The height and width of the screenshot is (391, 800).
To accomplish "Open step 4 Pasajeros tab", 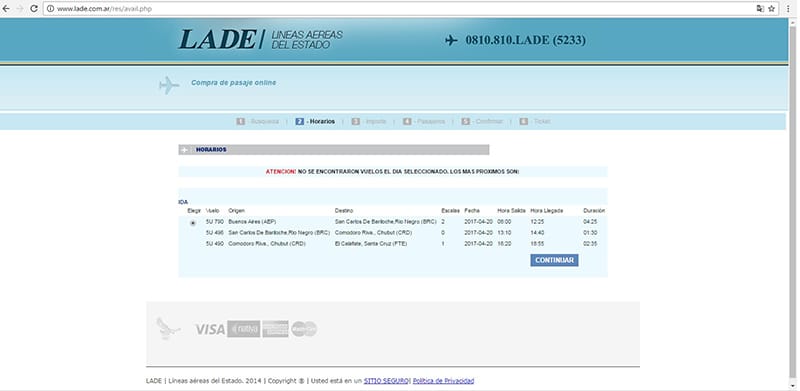I will tap(424, 121).
